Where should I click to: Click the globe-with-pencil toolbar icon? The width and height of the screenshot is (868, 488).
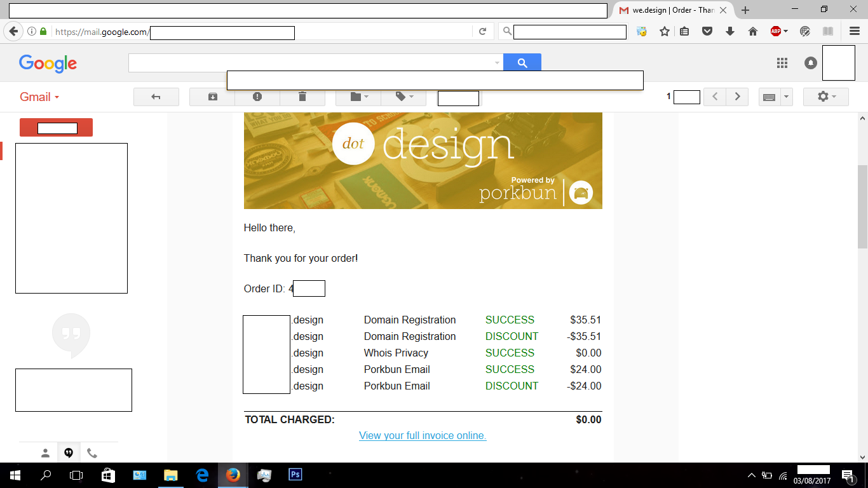pyautogui.click(x=805, y=31)
